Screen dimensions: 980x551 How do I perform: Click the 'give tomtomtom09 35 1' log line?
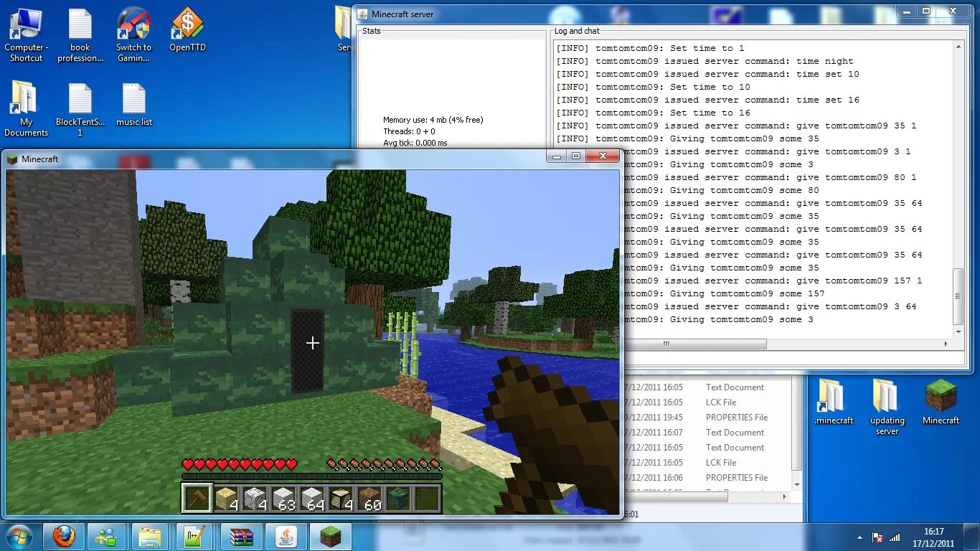tap(736, 126)
